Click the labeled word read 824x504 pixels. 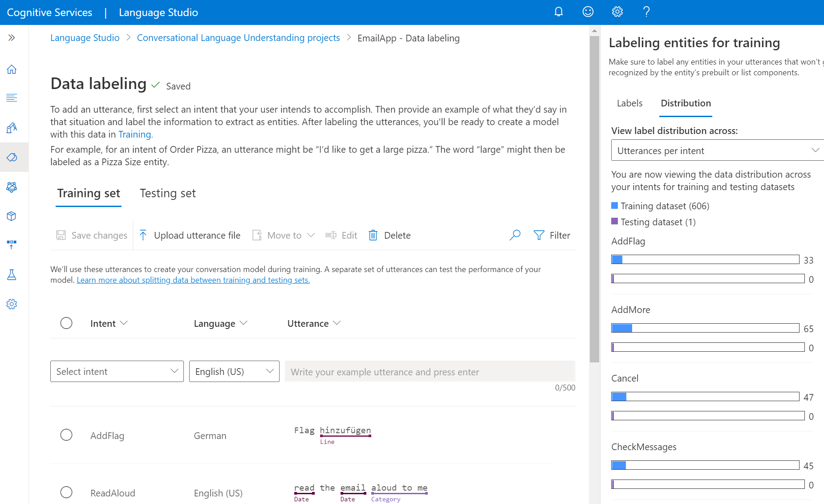304,488
